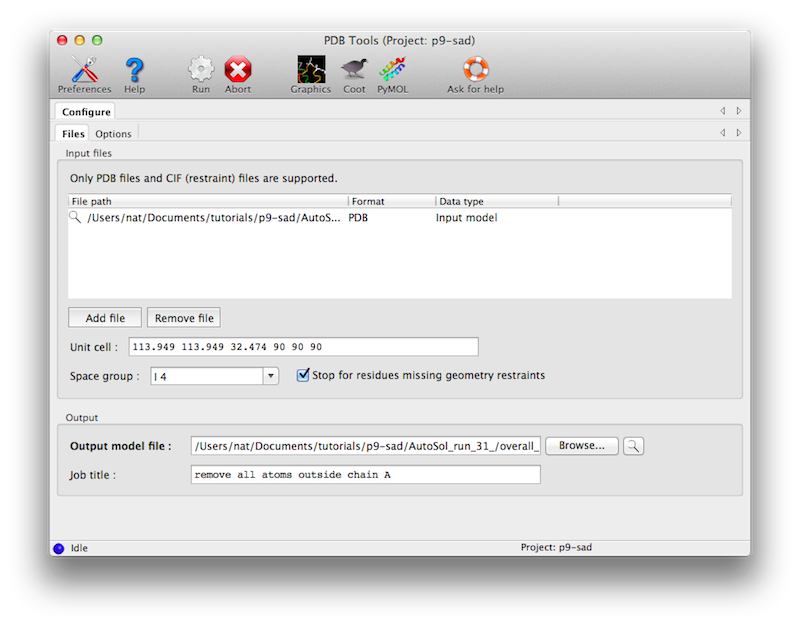Open the model in PyMOL
This screenshot has height=625, width=800.
(x=391, y=68)
